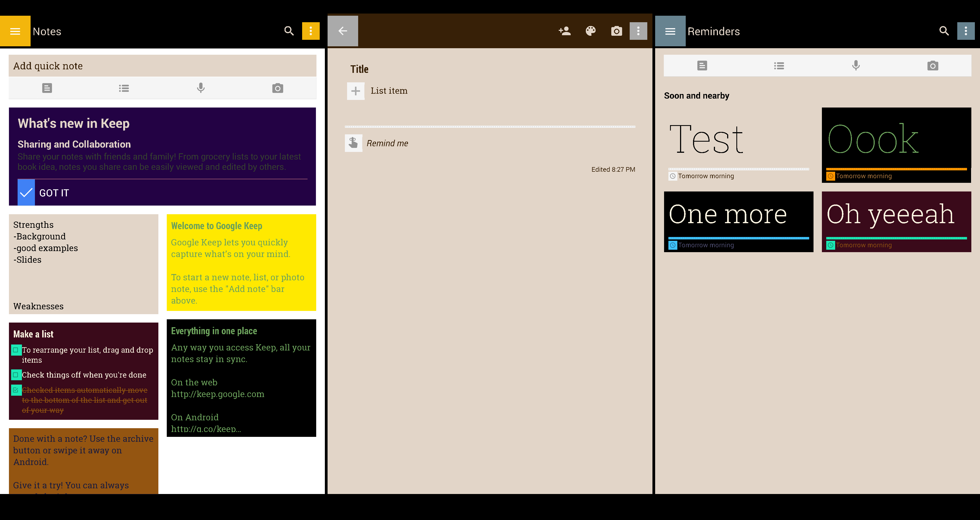Click the Notes title in header
Image resolution: width=980 pixels, height=520 pixels.
pyautogui.click(x=47, y=31)
